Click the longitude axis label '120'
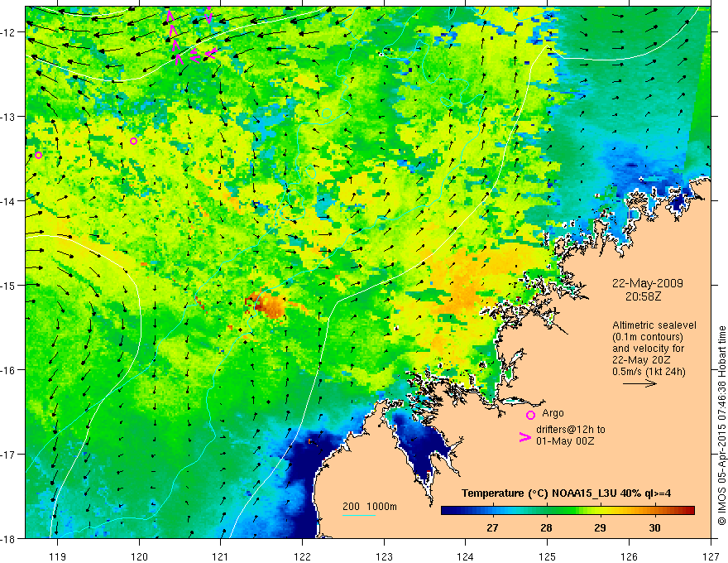This screenshot has width=728, height=563. (139, 556)
